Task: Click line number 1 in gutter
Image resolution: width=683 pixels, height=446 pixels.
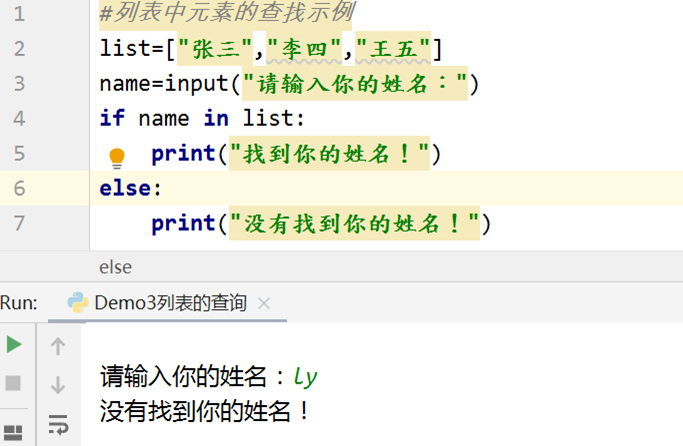Action: coord(19,14)
